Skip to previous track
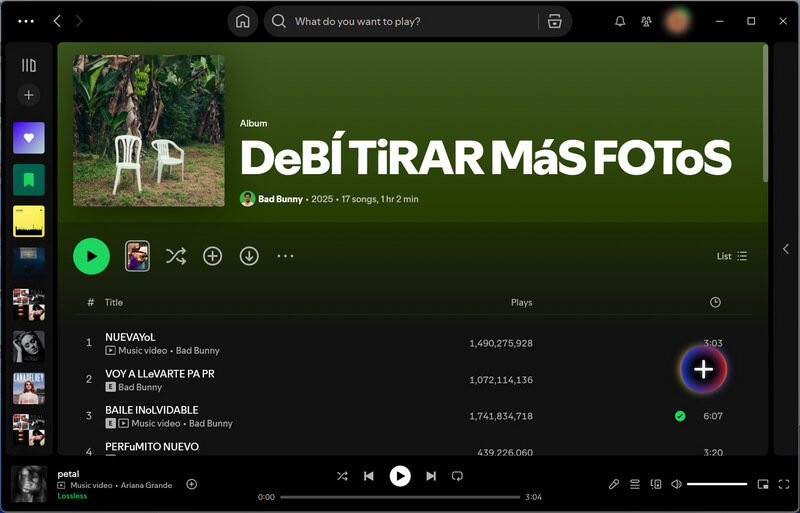Screen dimensions: 800x513 pos(368,476)
